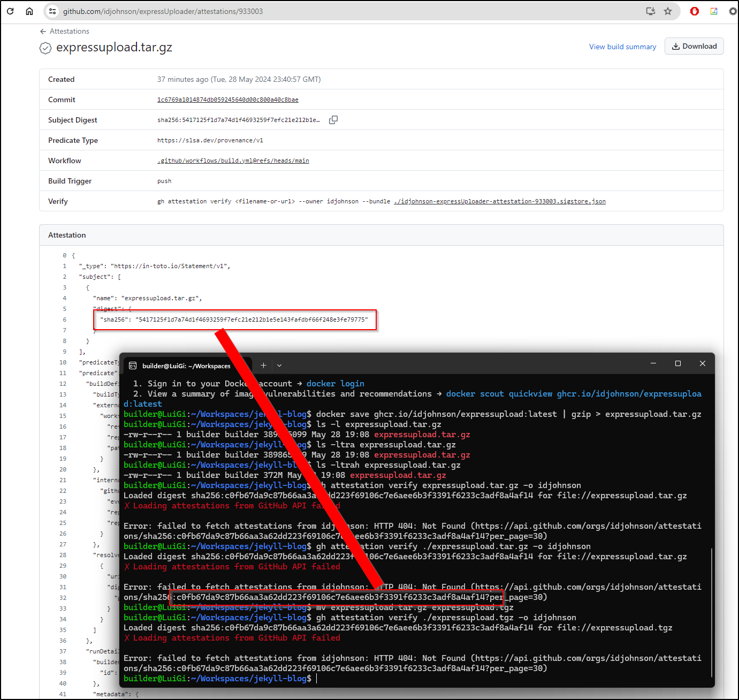Click the '37 minutes ago' created timestamp

239,79
